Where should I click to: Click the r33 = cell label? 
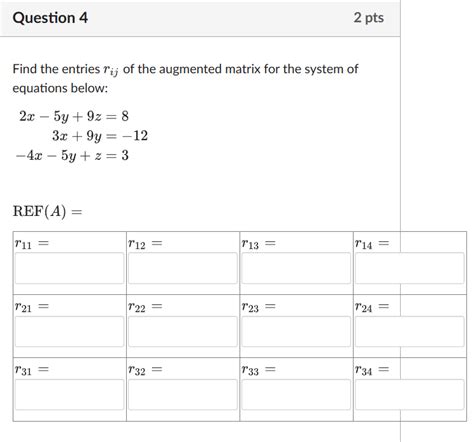[259, 370]
